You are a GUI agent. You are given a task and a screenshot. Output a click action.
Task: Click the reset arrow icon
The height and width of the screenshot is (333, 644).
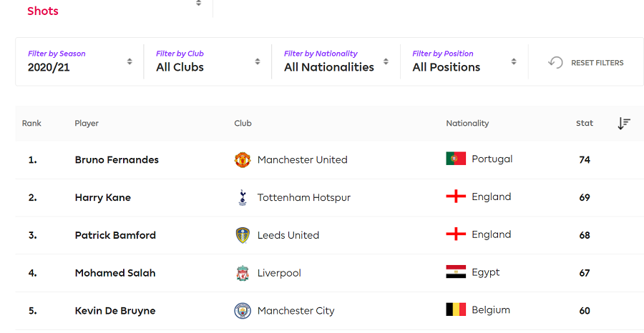[556, 62]
